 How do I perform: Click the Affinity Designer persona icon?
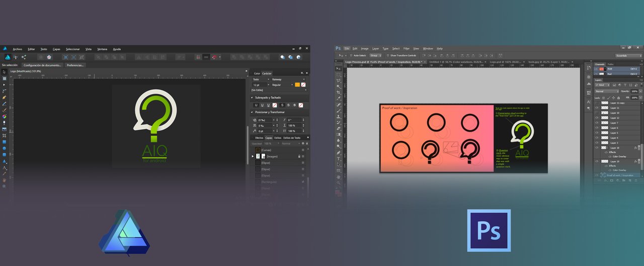click(x=8, y=57)
